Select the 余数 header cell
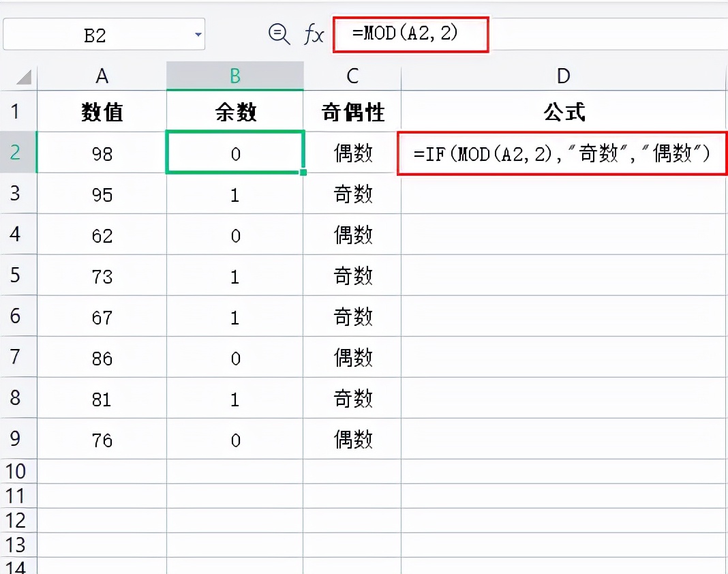The image size is (728, 574). [234, 112]
